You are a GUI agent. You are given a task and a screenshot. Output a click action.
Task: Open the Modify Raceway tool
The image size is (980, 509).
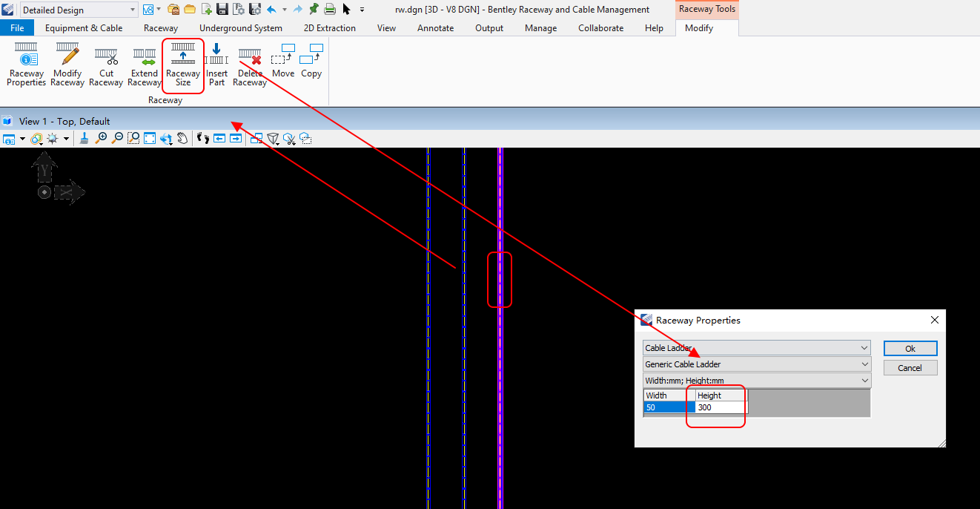(x=67, y=65)
